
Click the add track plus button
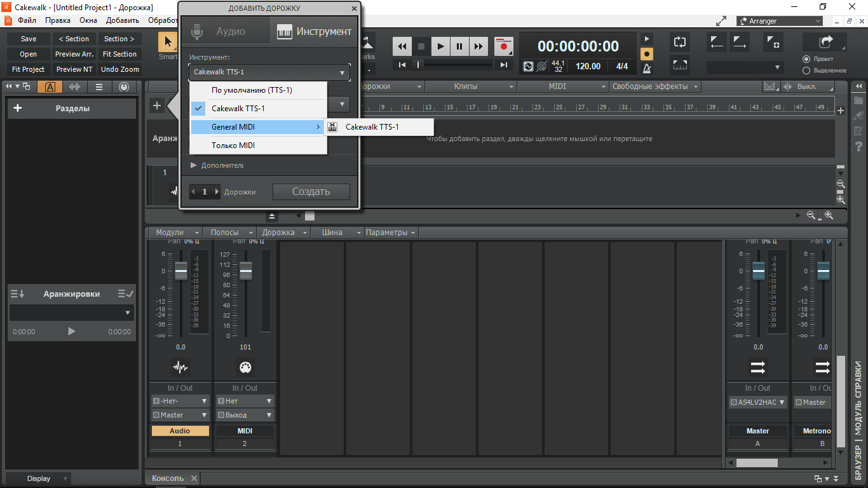pos(157,105)
